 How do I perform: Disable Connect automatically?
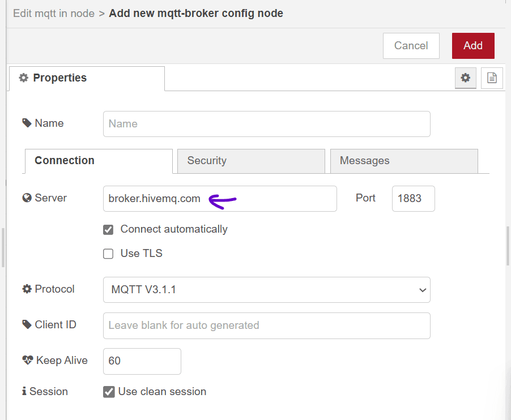108,230
